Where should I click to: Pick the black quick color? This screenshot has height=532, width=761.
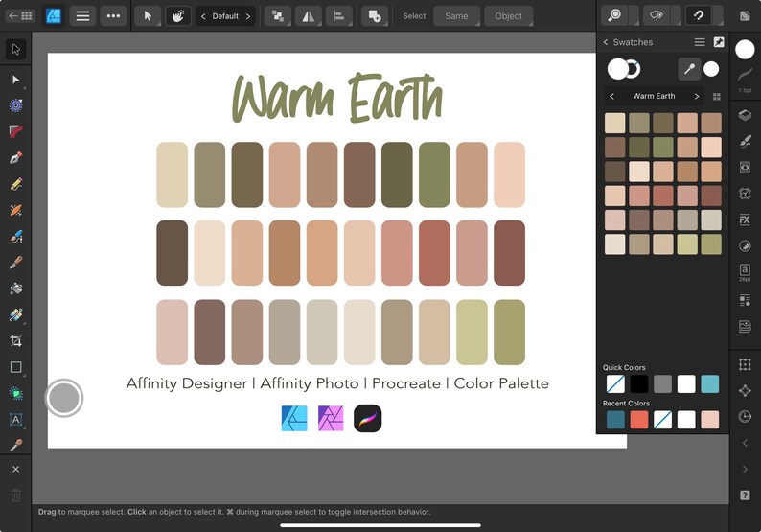click(638, 384)
